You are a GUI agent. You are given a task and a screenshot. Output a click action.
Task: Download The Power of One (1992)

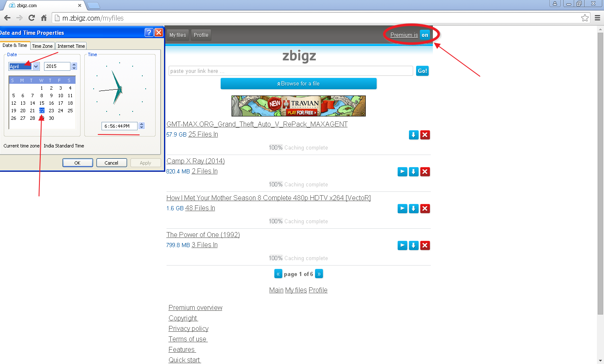(414, 245)
